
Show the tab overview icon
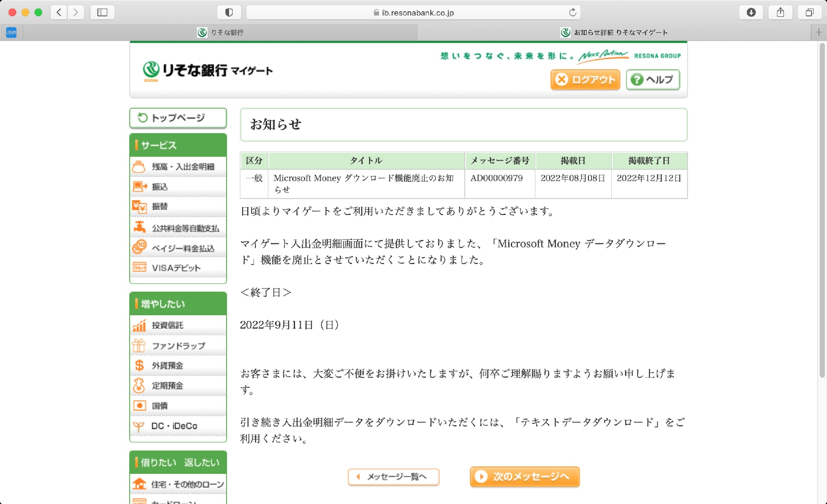click(810, 12)
